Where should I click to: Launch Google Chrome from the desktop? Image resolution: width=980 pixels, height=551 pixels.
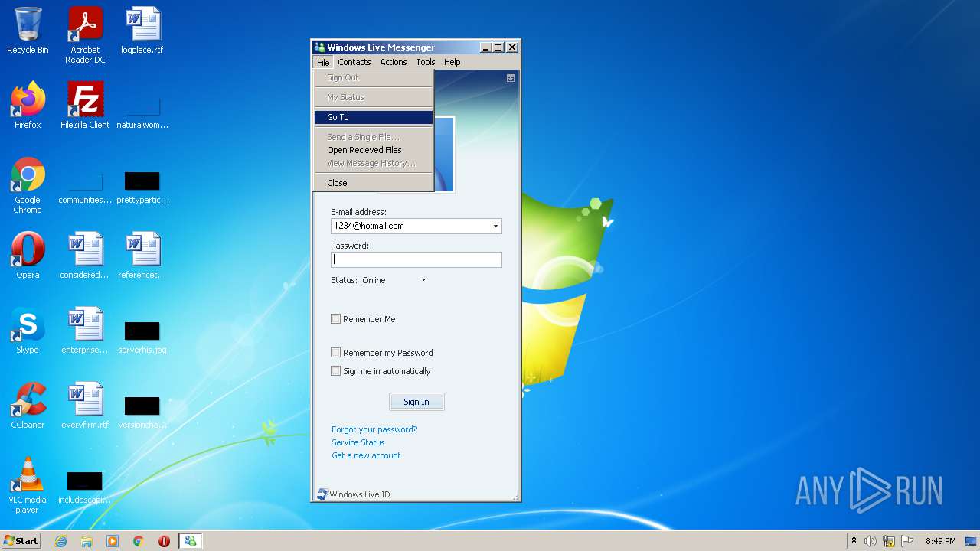(28, 185)
